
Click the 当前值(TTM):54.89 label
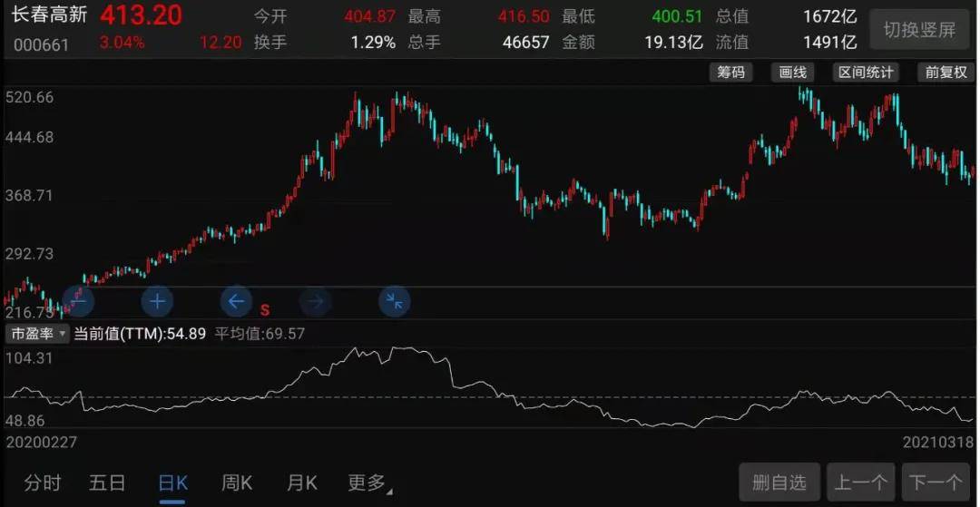pos(140,334)
